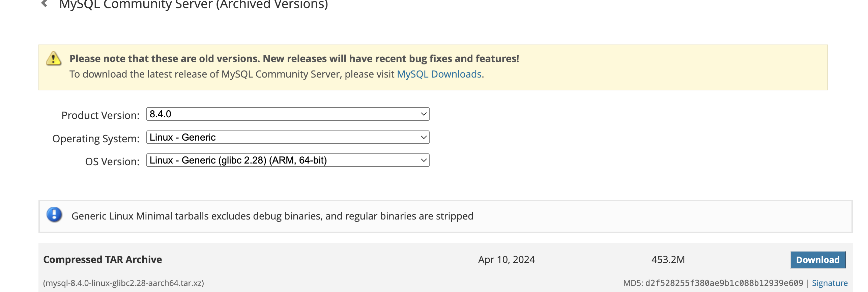Expand the Operating System dropdown
Viewport: 868px width, 292px height.
coord(288,138)
